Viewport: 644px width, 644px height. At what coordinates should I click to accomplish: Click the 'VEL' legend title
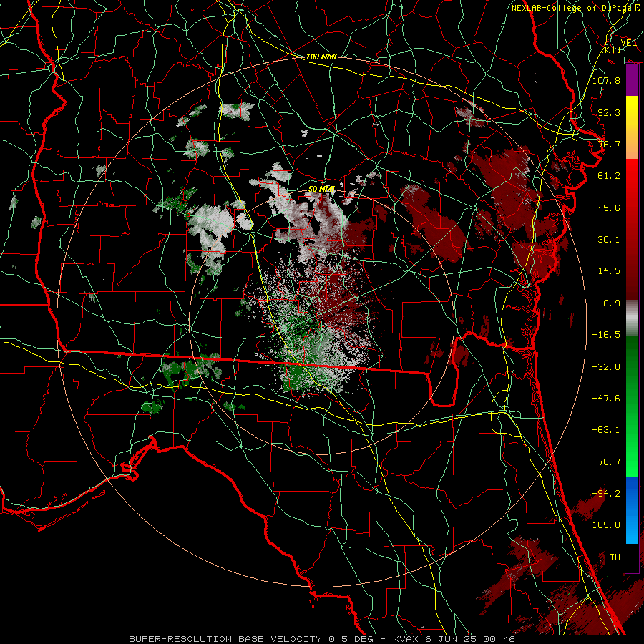pyautogui.click(x=628, y=43)
